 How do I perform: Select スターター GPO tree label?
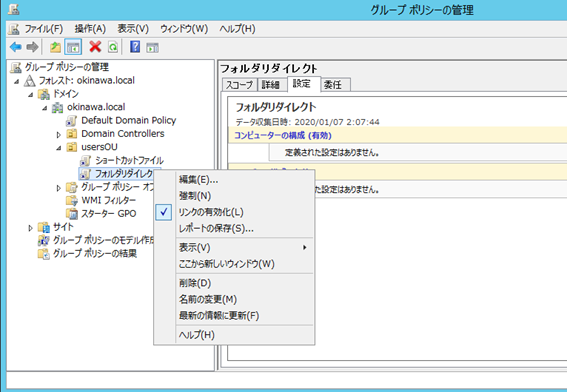tap(108, 213)
